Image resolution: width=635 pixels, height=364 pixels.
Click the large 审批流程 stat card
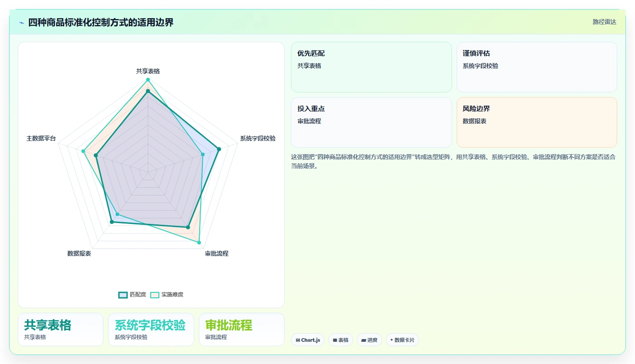[x=241, y=330]
